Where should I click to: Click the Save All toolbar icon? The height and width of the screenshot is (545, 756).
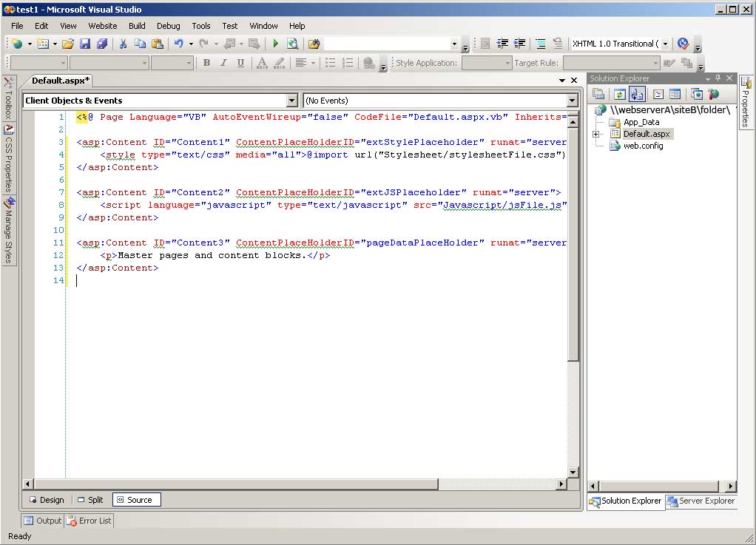(102, 44)
